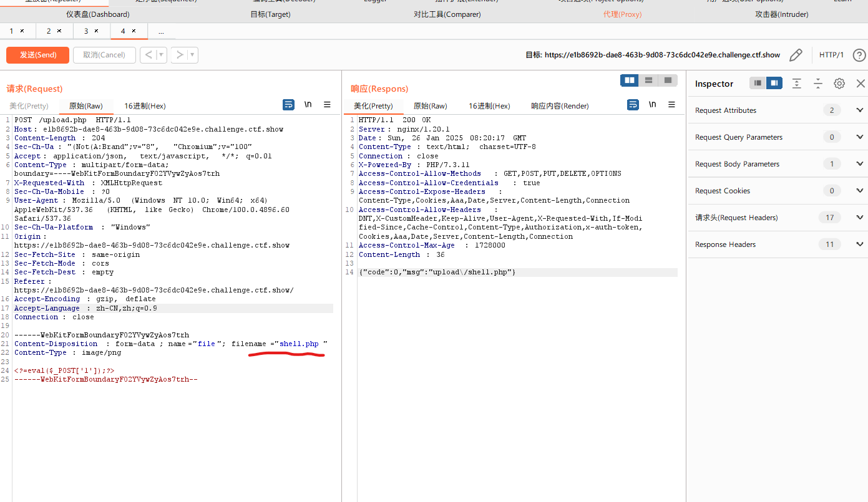This screenshot has width=868, height=502.
Task: Click Content-Type image/png line in body
Action: pos(67,352)
